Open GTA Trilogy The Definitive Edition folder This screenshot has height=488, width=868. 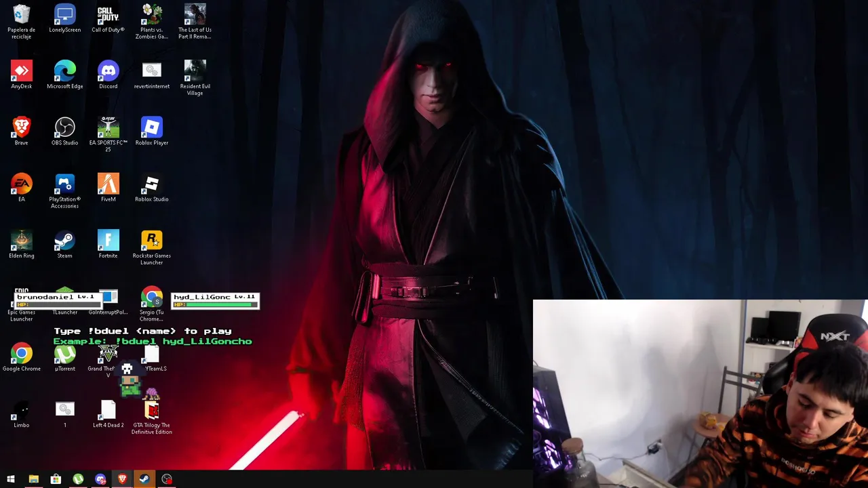pos(151,416)
